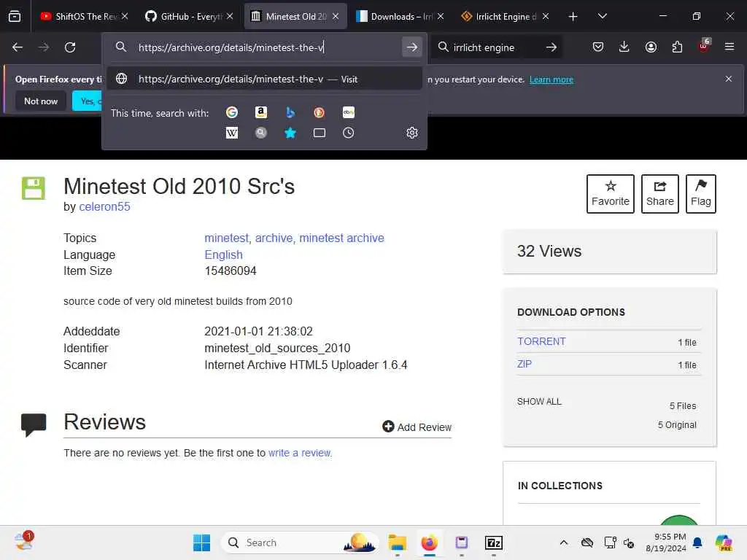Viewport: 747px width, 560px height.
Task: Open the taskbar clock showing 9:55 PM
Action: [x=666, y=542]
